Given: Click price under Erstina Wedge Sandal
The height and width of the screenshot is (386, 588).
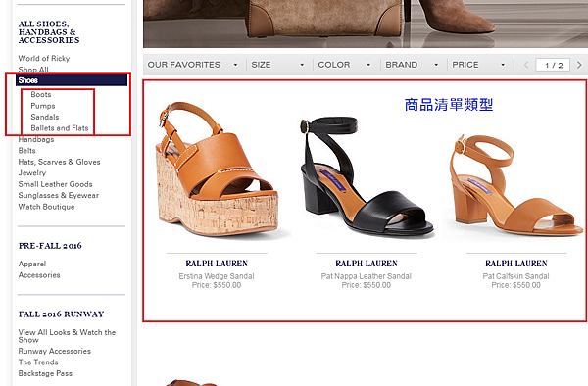Looking at the screenshot, I should click(217, 285).
